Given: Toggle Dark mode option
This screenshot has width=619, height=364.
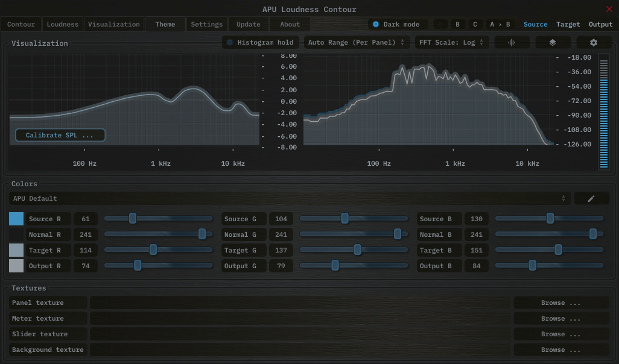Looking at the screenshot, I should click(x=398, y=25).
